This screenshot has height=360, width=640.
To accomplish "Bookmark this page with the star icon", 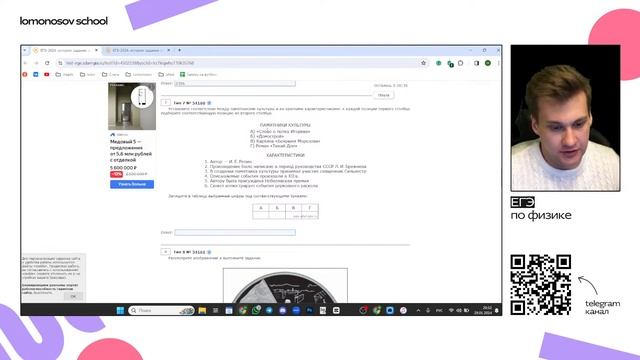I will (x=423, y=63).
